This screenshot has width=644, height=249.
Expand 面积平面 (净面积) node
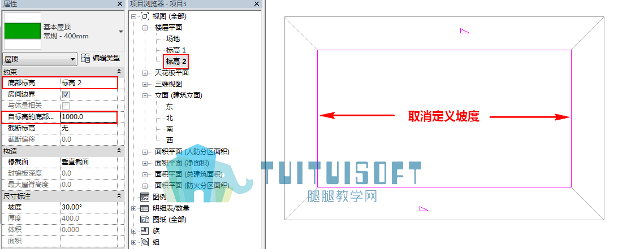click(145, 163)
